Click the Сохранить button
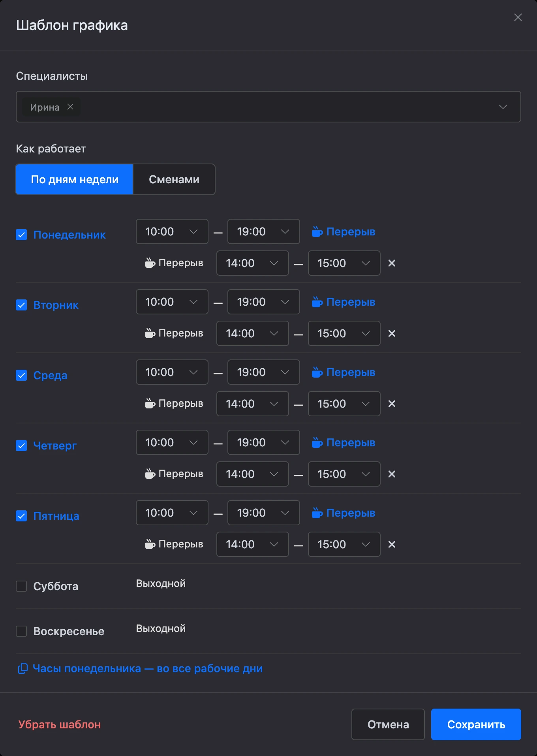Viewport: 537px width, 756px height. point(476,724)
